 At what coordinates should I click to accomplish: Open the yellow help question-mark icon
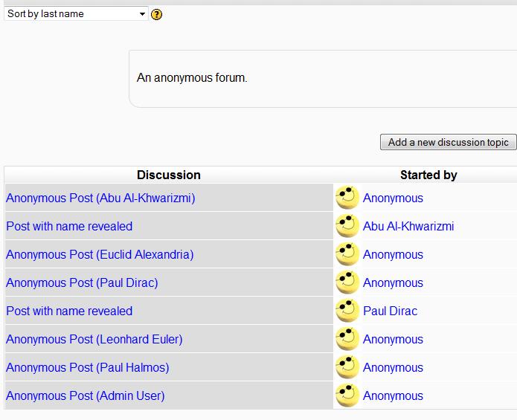point(156,14)
